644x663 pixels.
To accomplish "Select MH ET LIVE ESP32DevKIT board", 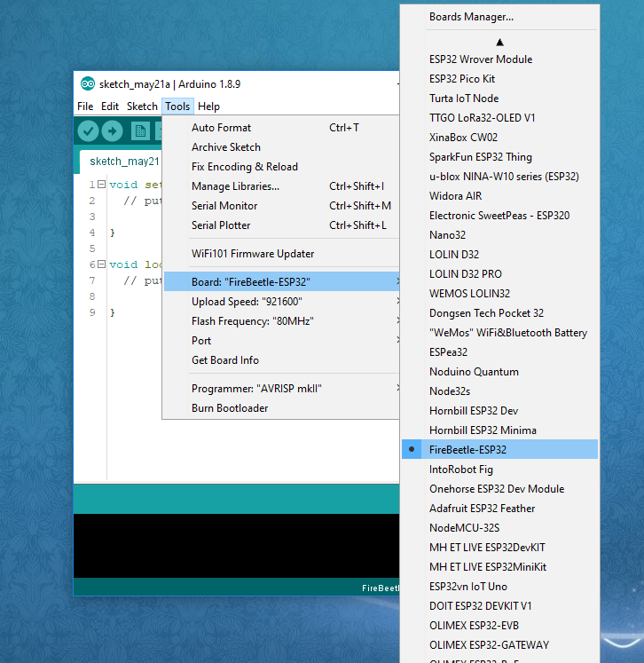I will click(500, 547).
